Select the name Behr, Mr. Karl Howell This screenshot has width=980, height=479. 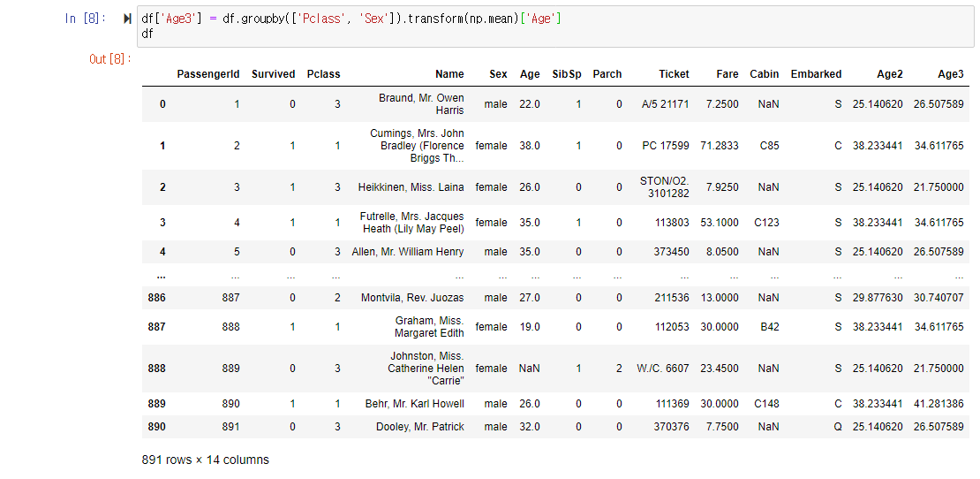414,404
